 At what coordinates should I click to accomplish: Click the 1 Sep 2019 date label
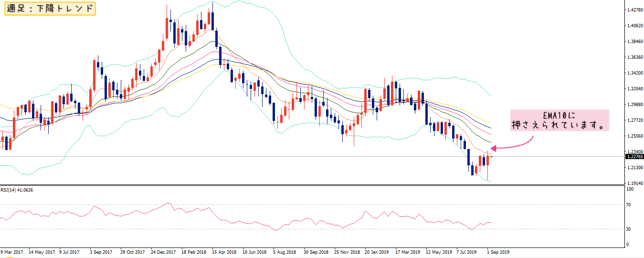tap(498, 251)
